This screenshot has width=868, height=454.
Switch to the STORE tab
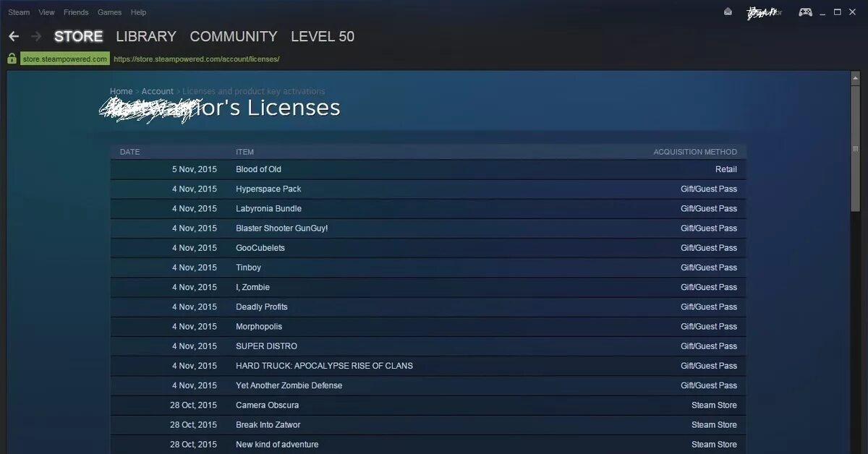79,36
